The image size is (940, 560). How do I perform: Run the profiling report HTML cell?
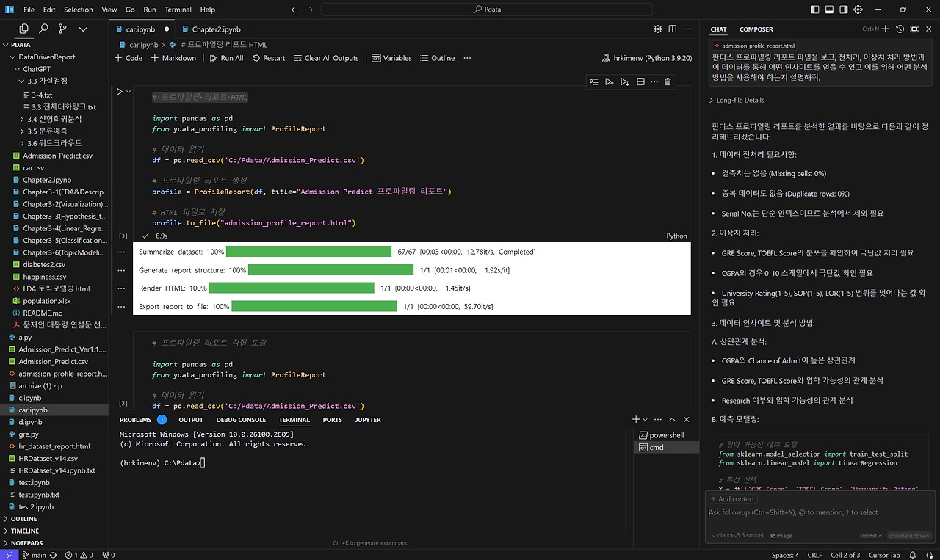[119, 92]
